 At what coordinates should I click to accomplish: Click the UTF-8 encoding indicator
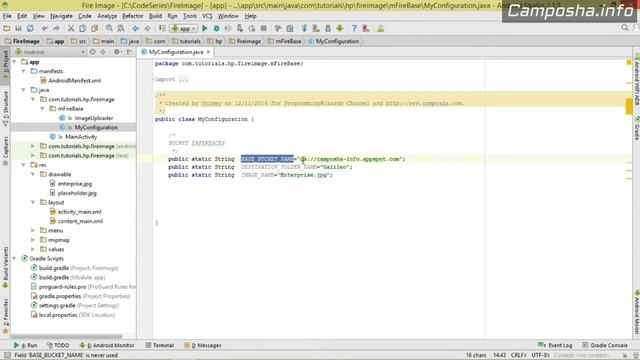(x=541, y=355)
